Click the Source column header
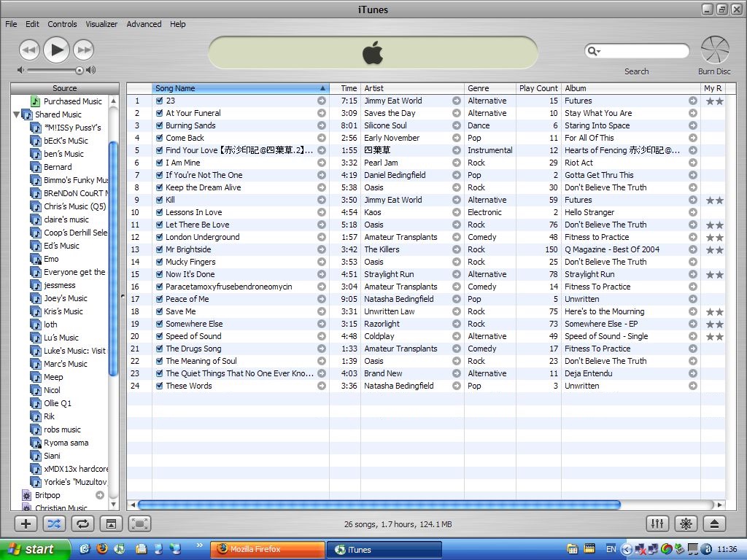Viewport: 747px width, 560px height. [65, 88]
